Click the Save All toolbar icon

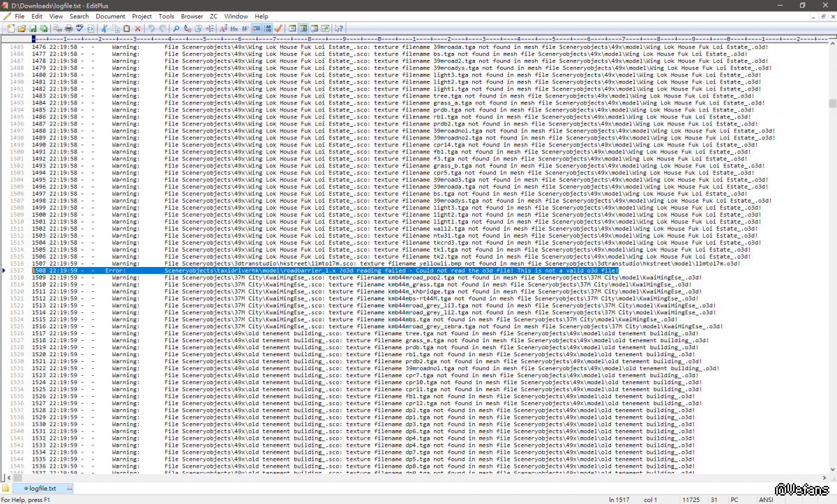click(x=43, y=28)
